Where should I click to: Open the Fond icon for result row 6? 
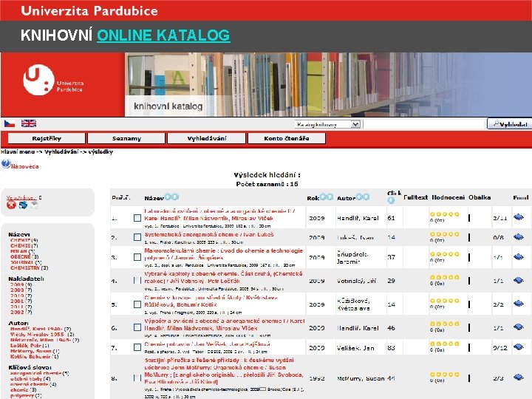[x=519, y=327]
